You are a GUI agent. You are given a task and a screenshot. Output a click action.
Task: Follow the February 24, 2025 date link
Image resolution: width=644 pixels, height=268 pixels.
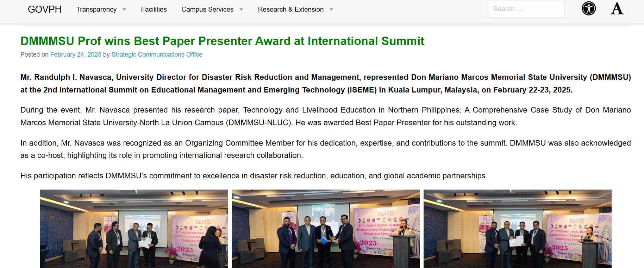(76, 55)
